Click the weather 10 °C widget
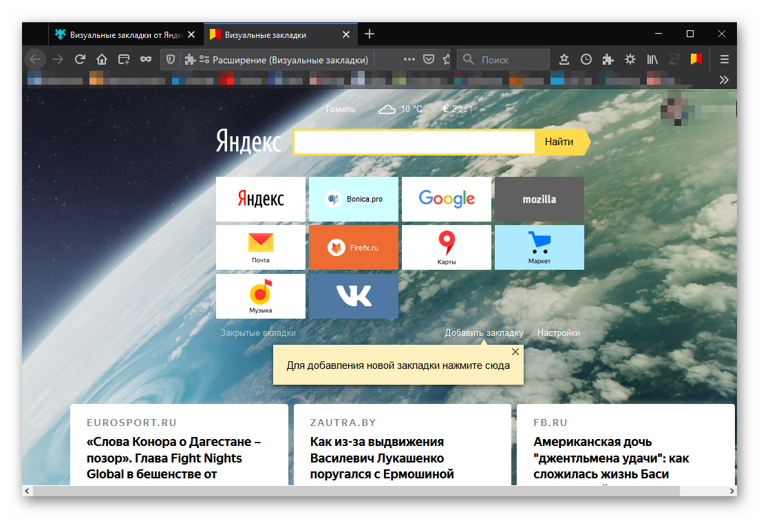The image size is (759, 532). point(400,109)
